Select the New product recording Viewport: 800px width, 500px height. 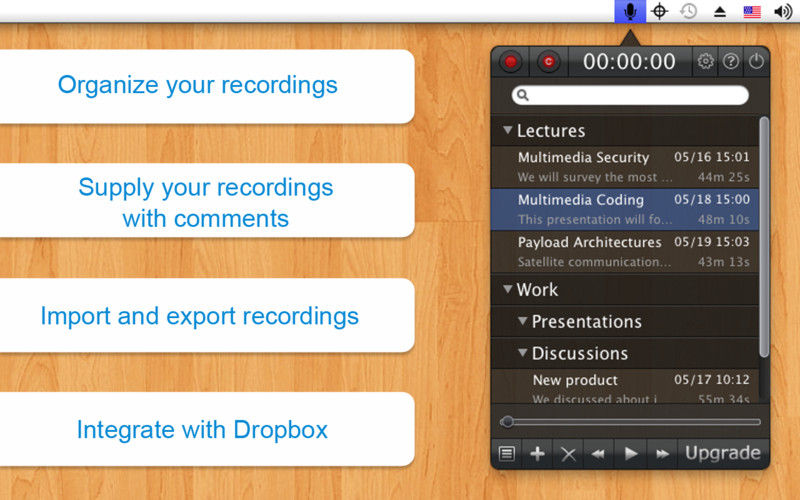625,387
